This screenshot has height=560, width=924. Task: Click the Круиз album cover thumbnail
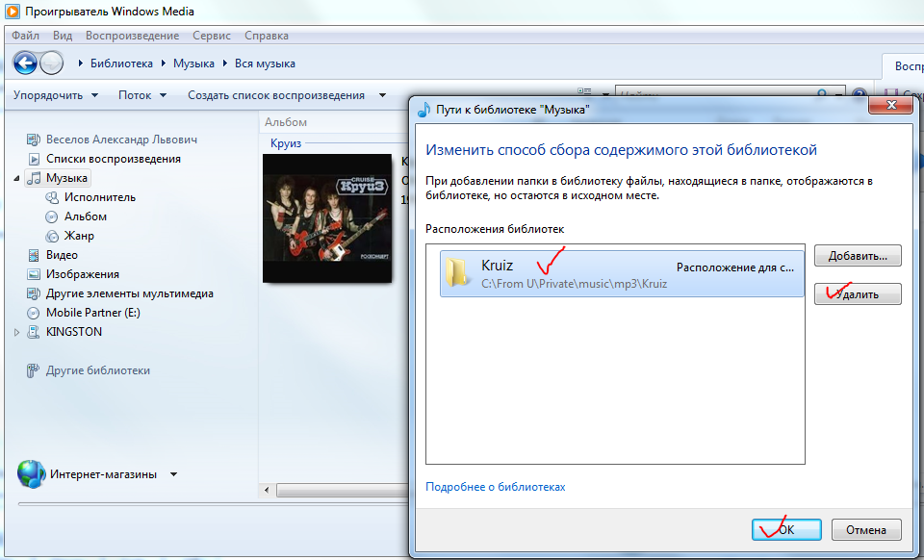(327, 218)
